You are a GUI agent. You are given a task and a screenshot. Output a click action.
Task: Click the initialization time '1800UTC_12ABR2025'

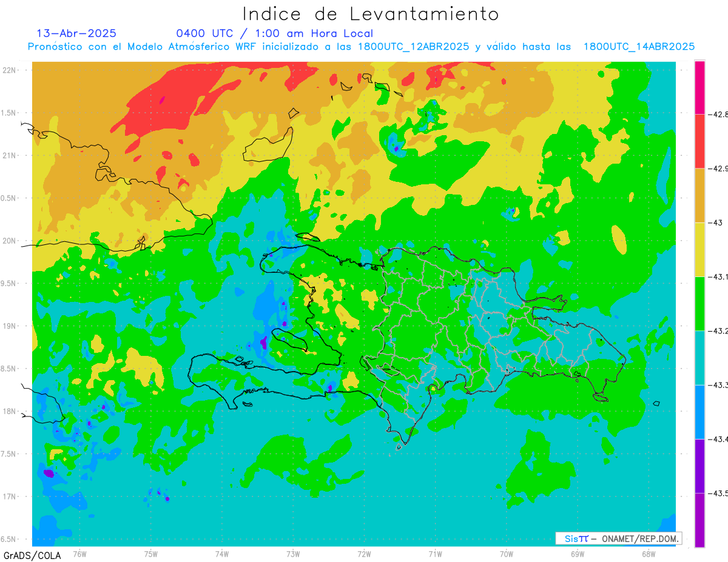(x=413, y=47)
